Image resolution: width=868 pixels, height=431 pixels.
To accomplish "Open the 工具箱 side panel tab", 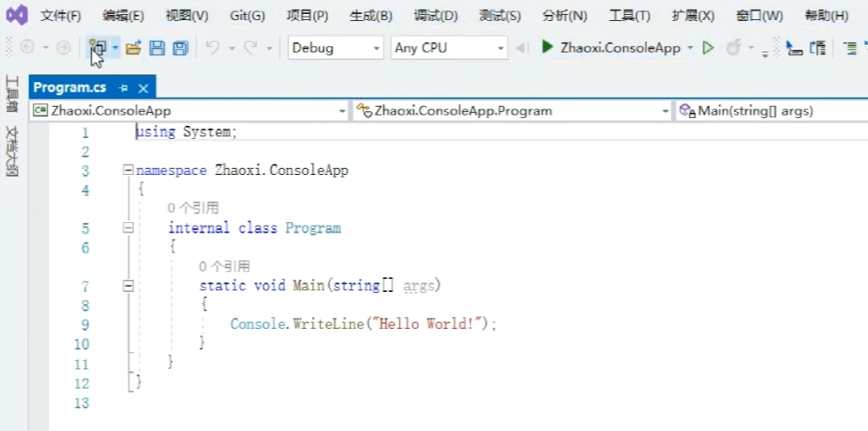I will [x=11, y=94].
